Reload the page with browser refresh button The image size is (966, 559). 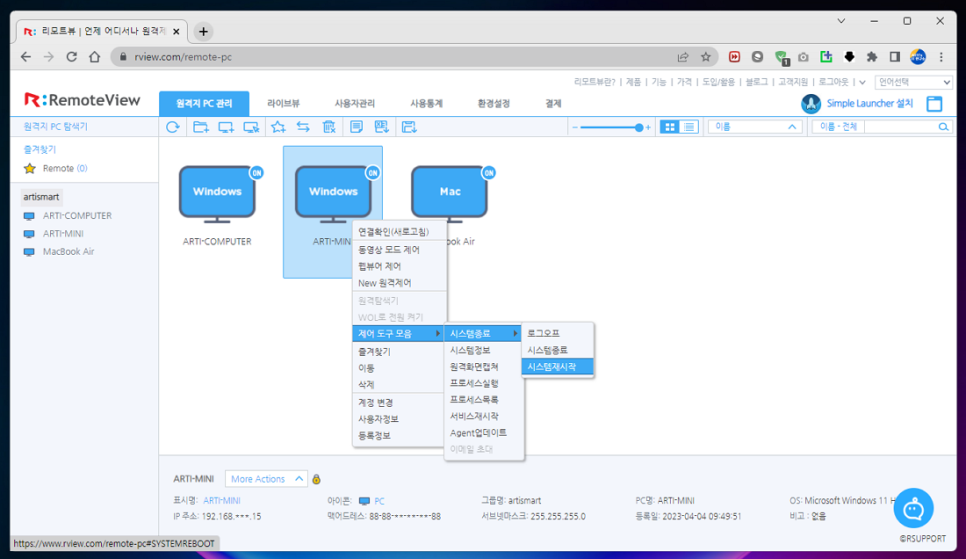(71, 57)
